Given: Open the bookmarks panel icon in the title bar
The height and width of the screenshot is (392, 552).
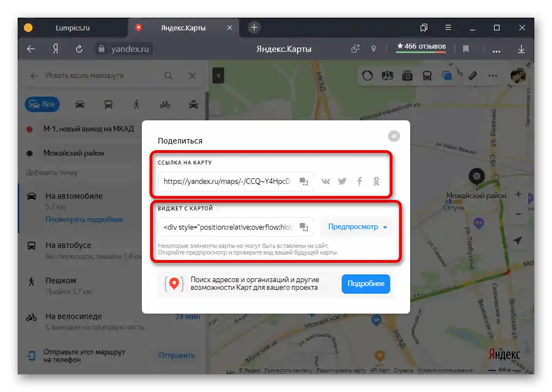Looking at the screenshot, I should [x=424, y=28].
